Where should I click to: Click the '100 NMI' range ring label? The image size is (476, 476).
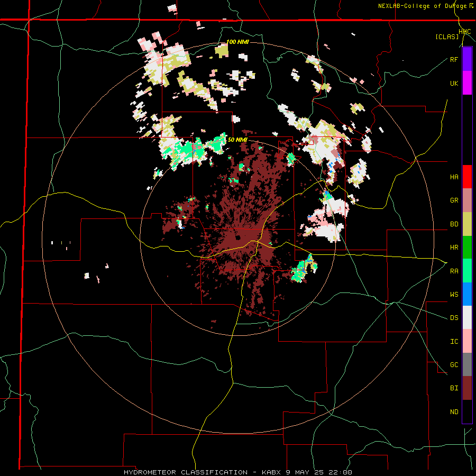click(237, 42)
